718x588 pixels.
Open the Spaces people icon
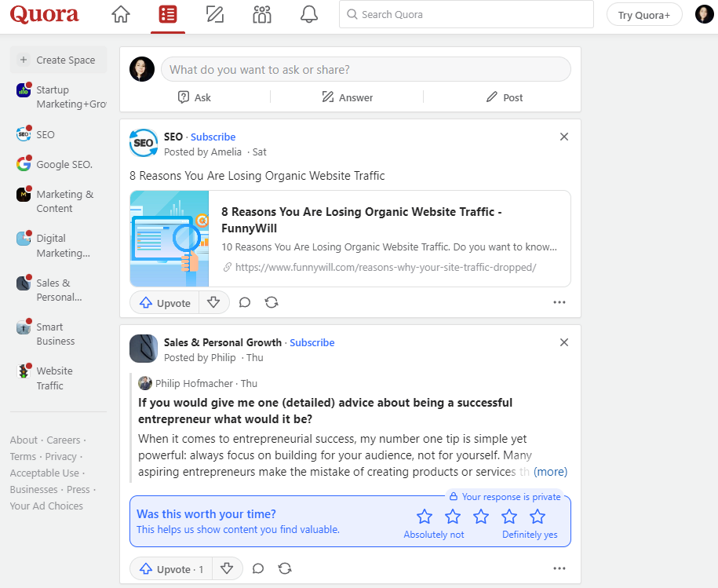point(262,15)
